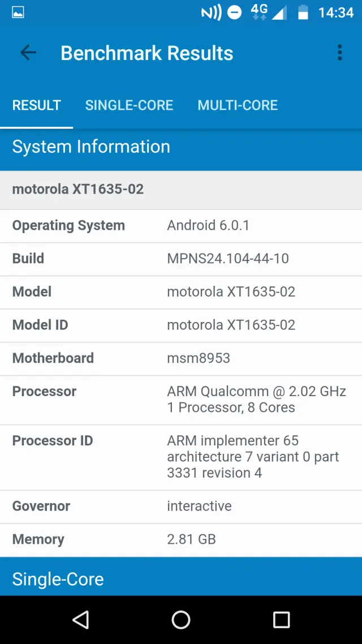Switch to the MULTI-CORE tab
Screen dimensions: 362x644
pos(238,105)
